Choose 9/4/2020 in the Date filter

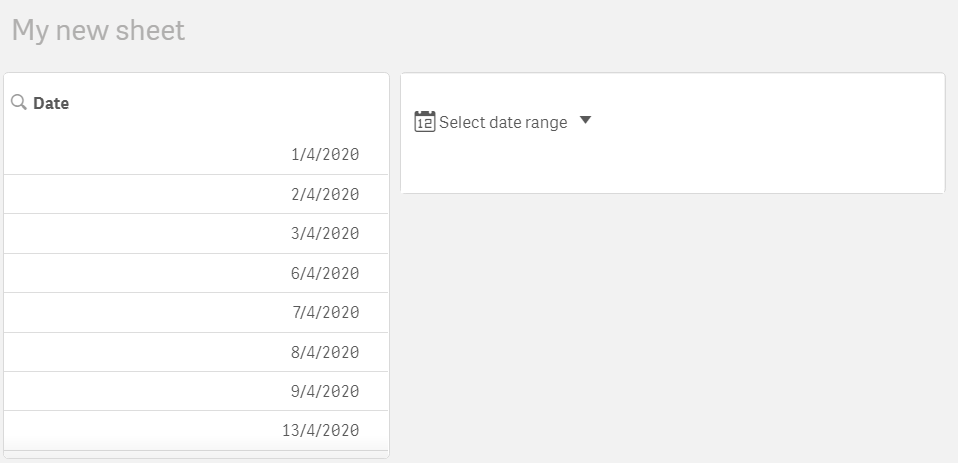325,391
